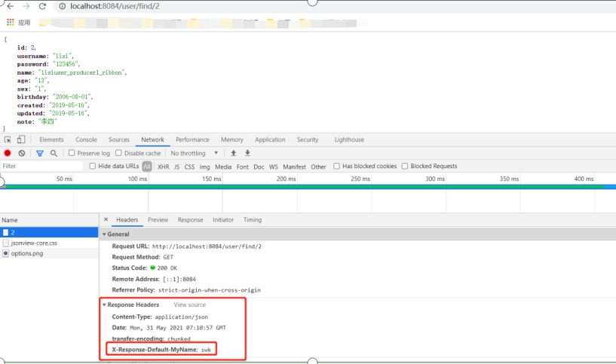The image size is (616, 364).
Task: Activate the inspect element picker
Action: click(8, 139)
